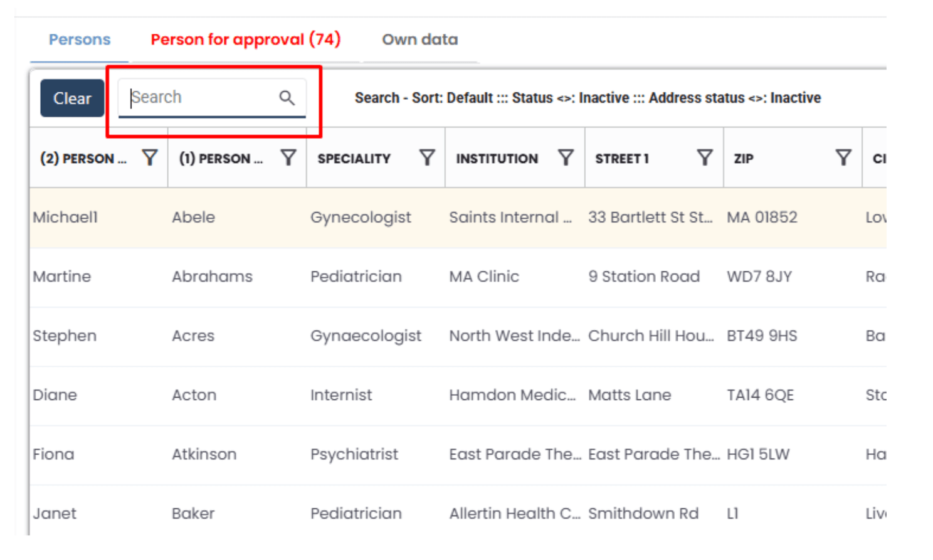Open the Street 1 column filter
The image size is (933, 560).
(705, 157)
